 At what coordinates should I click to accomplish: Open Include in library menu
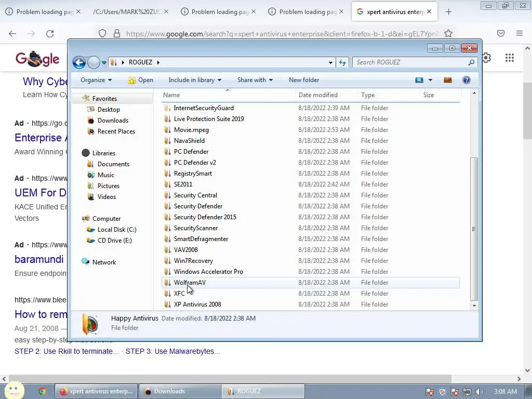(x=195, y=80)
